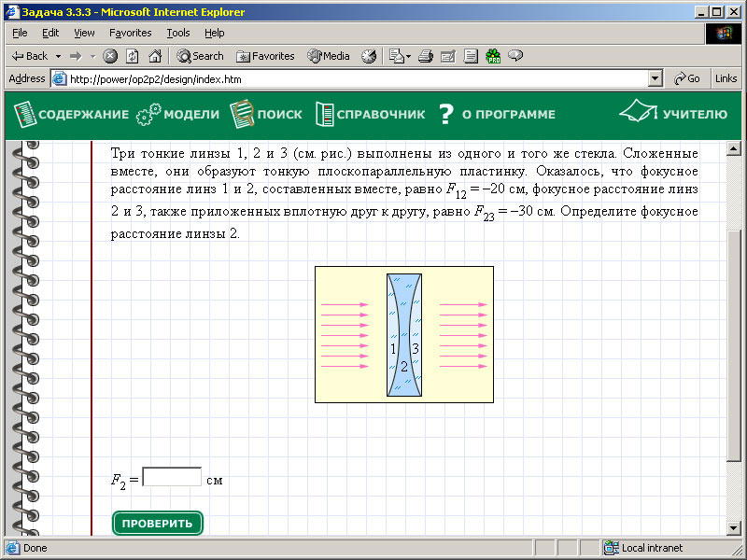Expand the Mail dropdown arrow
The width and height of the screenshot is (747, 560).
point(408,56)
